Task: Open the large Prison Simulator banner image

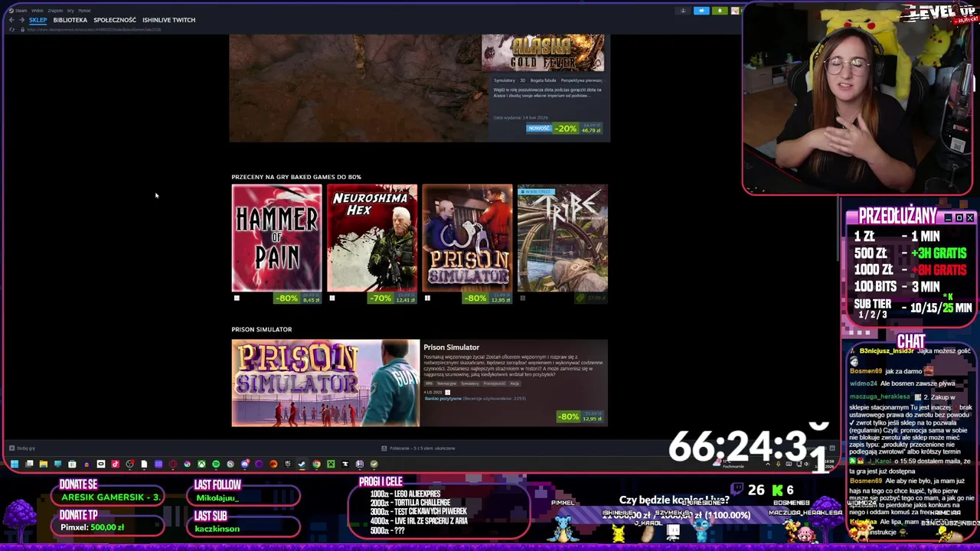Action: 325,383
